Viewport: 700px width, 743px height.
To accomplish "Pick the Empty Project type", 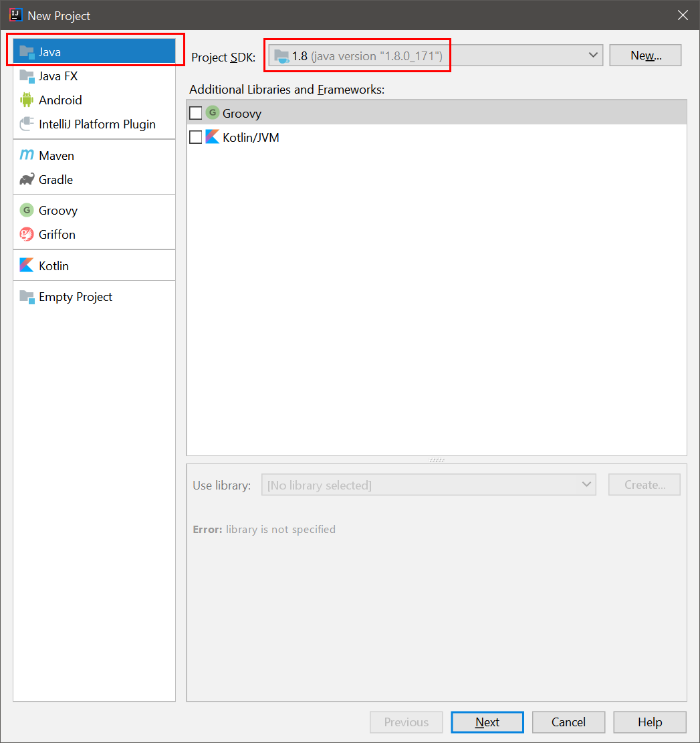I will [x=94, y=297].
